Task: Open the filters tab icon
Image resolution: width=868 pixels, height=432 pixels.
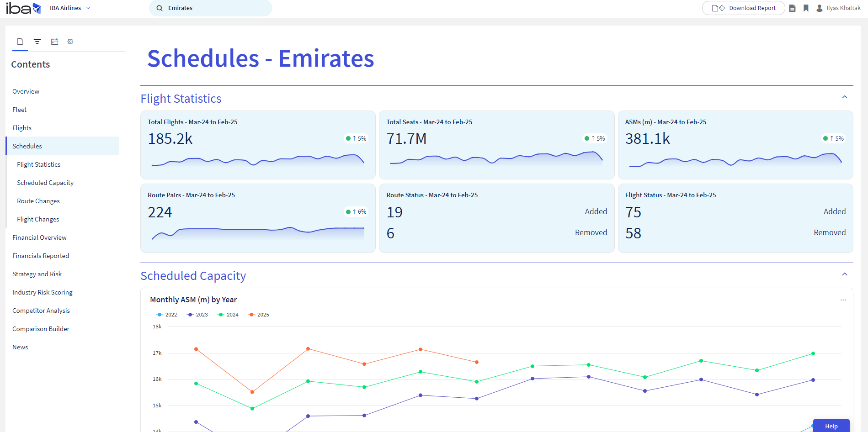Action: click(x=37, y=42)
